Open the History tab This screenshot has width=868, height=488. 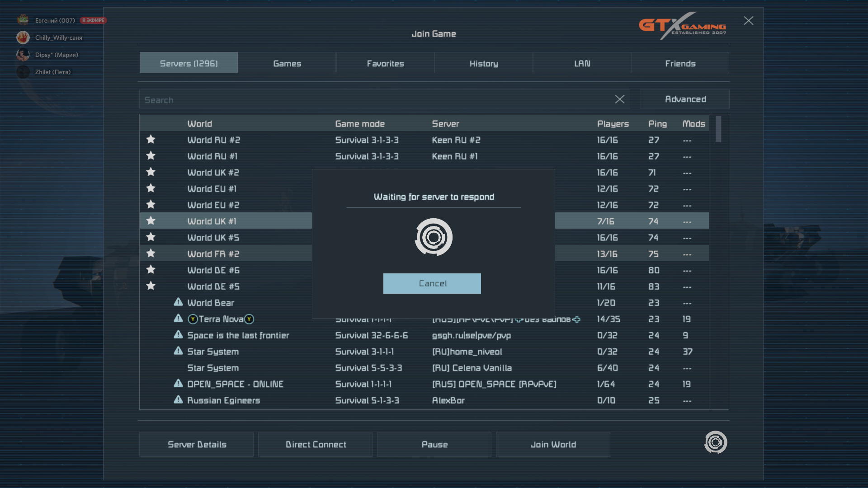point(483,63)
